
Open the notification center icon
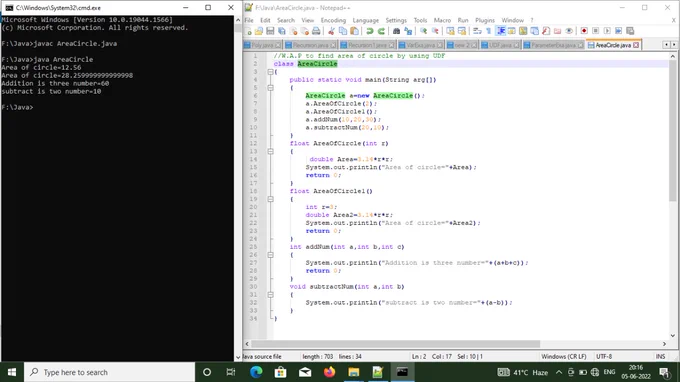[664, 372]
